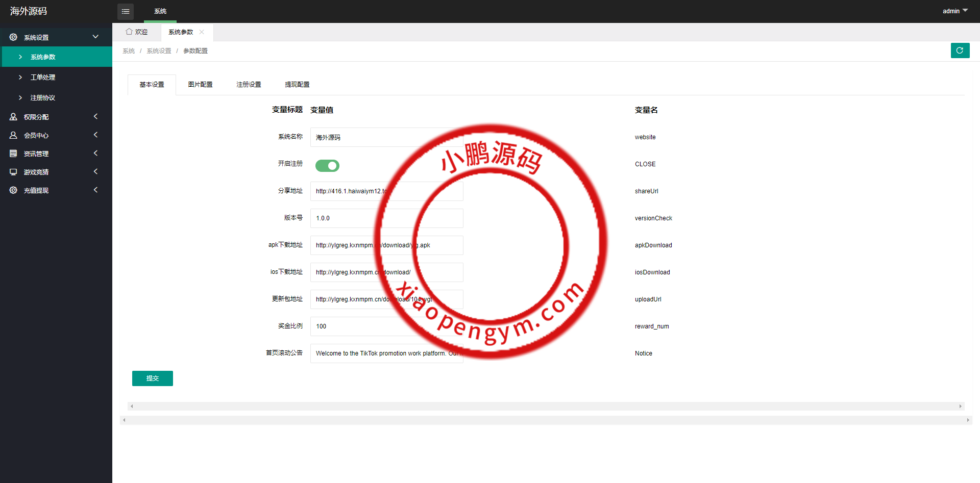Click the green refresh icon button

[x=960, y=50]
